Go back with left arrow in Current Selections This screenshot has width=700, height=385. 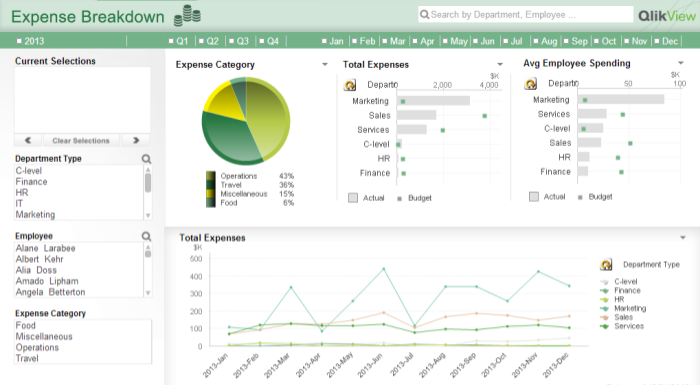point(28,140)
